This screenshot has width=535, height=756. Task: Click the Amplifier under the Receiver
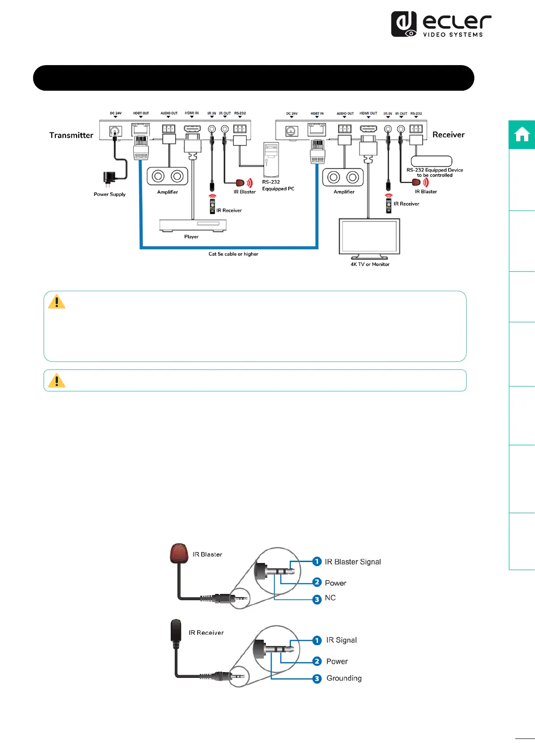(343, 178)
